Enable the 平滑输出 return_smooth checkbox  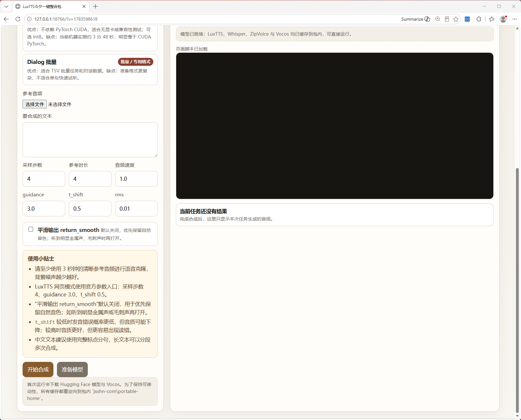(31, 229)
